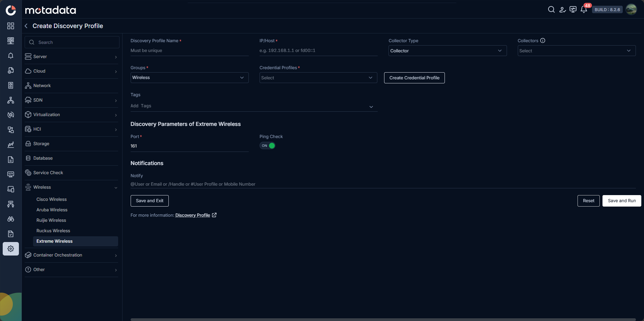
Task: Collapse the Wireless category chevron
Action: 116,188
